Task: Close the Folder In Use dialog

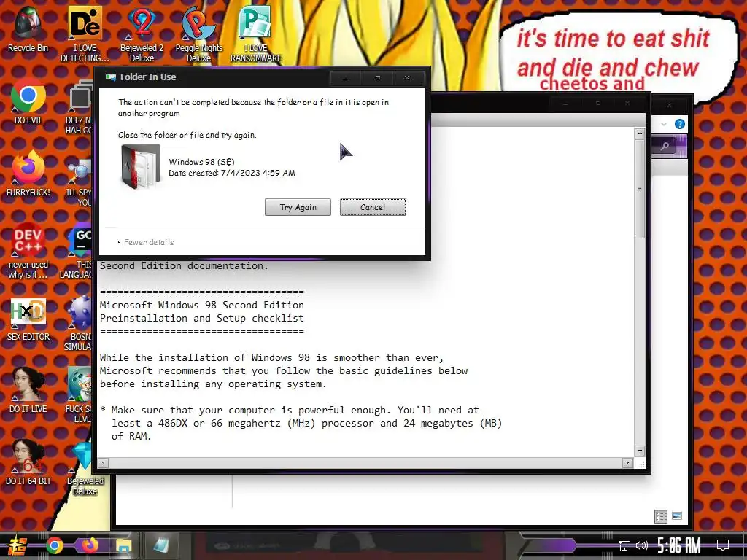Action: pos(407,77)
